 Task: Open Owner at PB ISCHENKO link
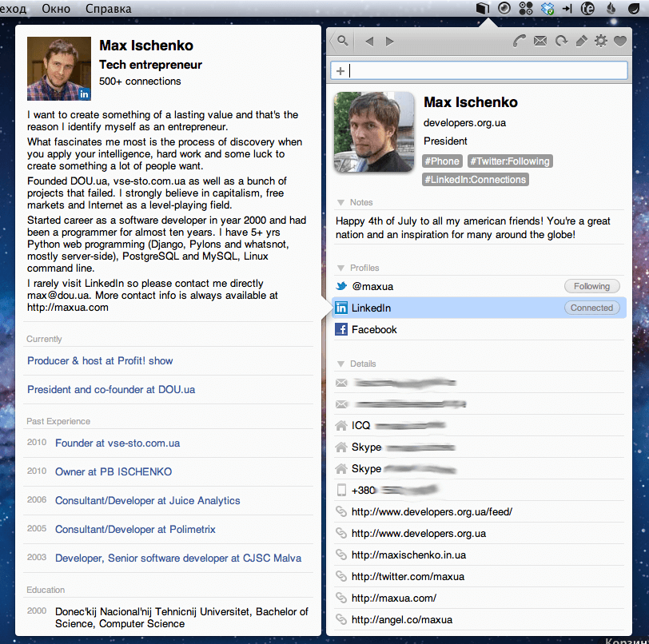point(113,472)
